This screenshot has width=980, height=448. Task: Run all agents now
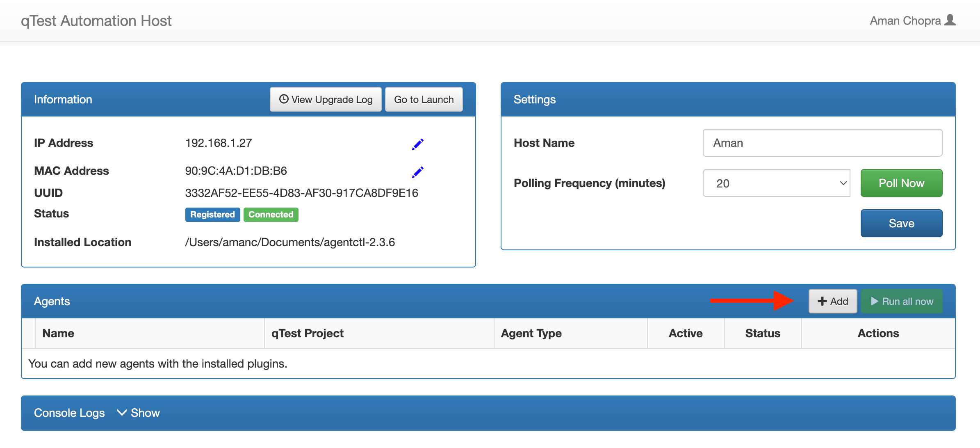902,301
